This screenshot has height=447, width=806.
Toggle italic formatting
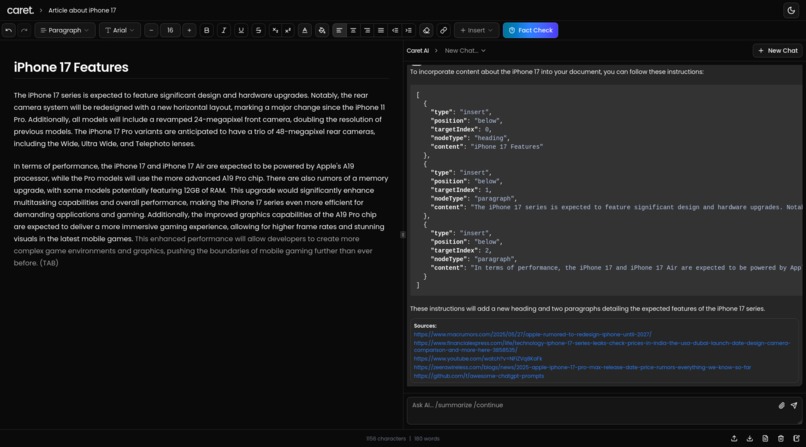[x=224, y=30]
